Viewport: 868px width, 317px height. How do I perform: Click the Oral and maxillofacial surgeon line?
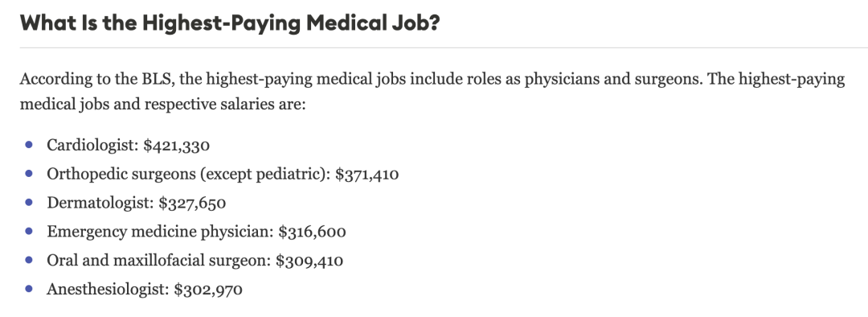pyautogui.click(x=194, y=261)
